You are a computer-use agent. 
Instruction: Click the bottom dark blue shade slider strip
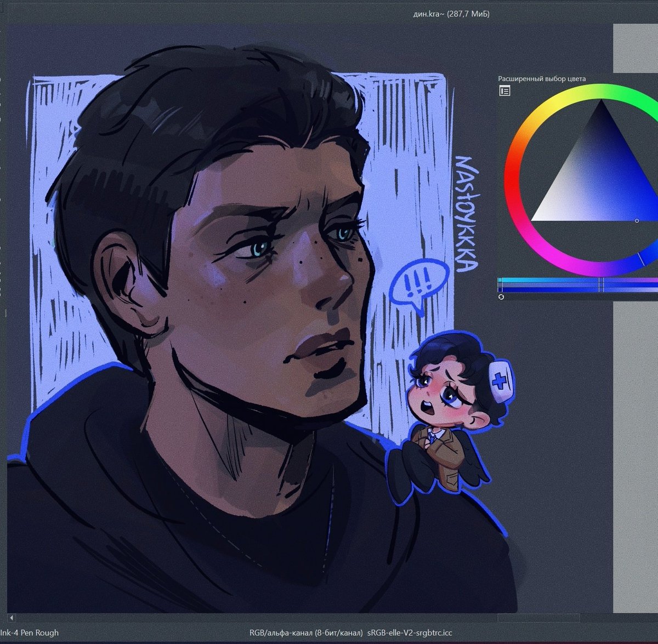[578, 290]
